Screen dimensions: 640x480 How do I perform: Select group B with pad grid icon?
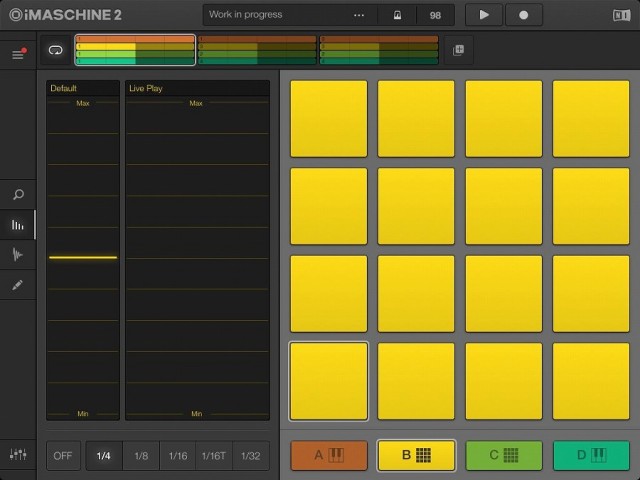(x=416, y=455)
